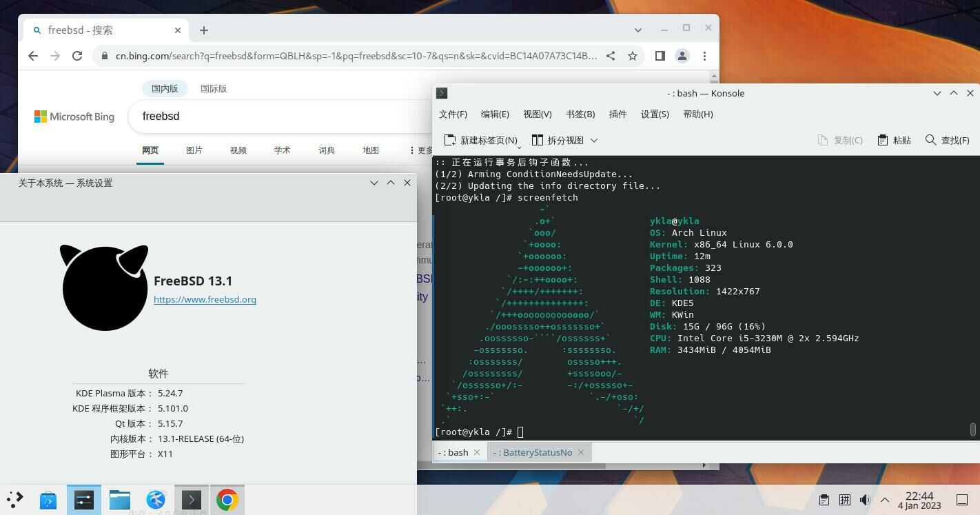Open 视图(V) menu in Konsole
This screenshot has width=980, height=515.
(538, 114)
